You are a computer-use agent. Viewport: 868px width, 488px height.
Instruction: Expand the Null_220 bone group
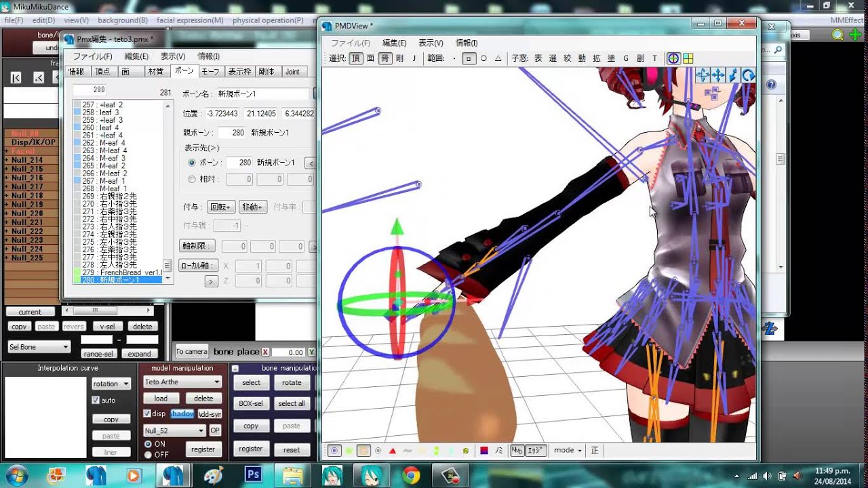coord(7,213)
